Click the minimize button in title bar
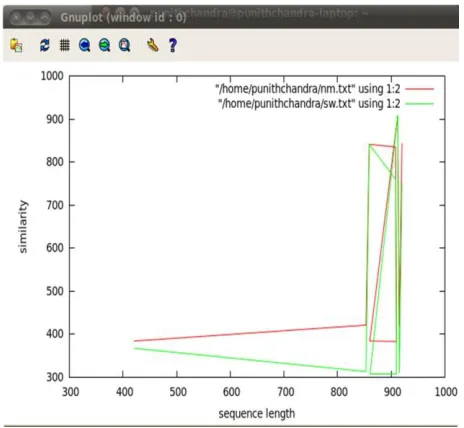The width and height of the screenshot is (464, 428). pyautogui.click(x=30, y=17)
